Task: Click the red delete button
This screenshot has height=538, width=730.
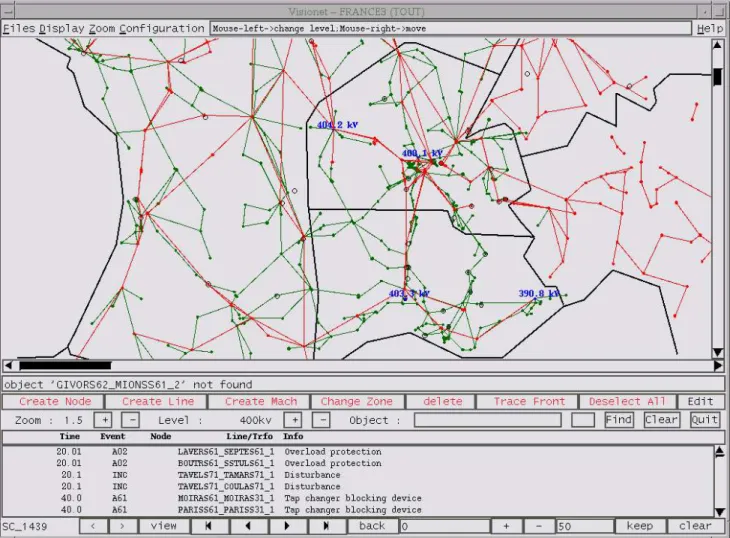Action: 442,401
